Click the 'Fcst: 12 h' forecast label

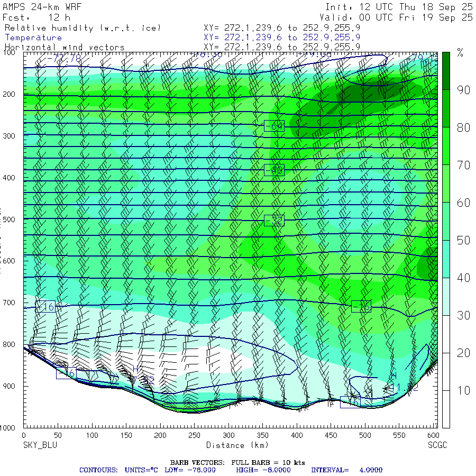pos(36,17)
